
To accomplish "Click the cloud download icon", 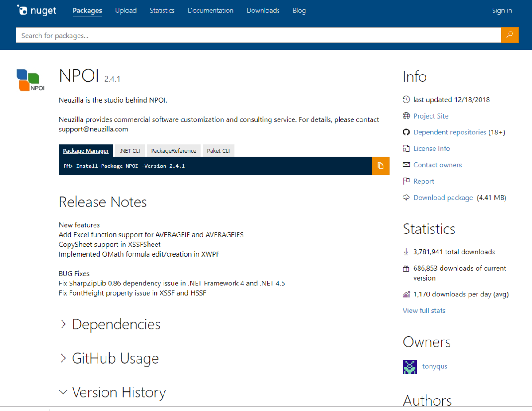I will [x=406, y=198].
